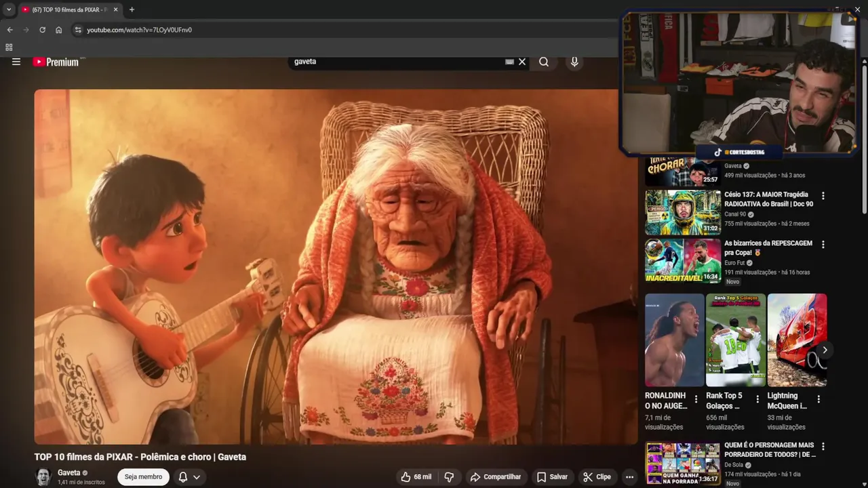
Task: Open the Euro Fut channel link
Action: pos(734,263)
